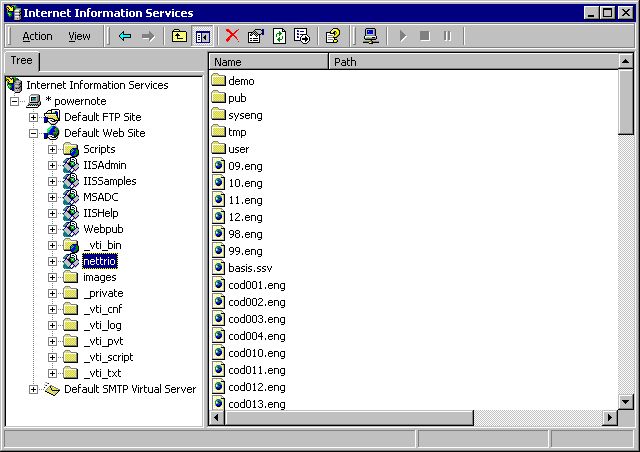Toggle the Show/Hide Console Tree button
640x452 pixels.
coord(203,36)
